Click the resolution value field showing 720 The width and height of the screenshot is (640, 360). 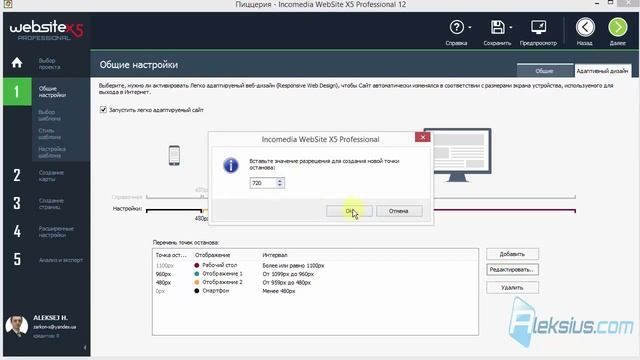point(262,183)
